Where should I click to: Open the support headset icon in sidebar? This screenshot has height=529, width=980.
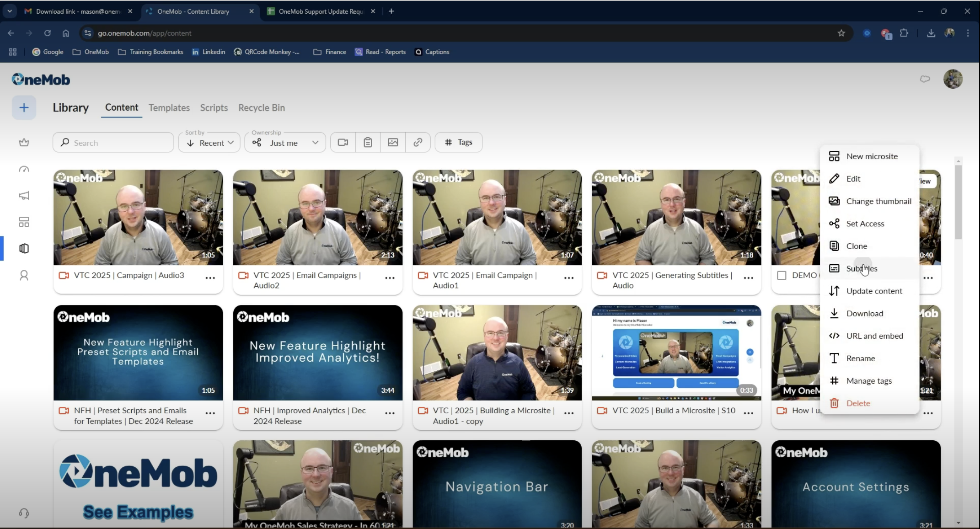point(24,513)
